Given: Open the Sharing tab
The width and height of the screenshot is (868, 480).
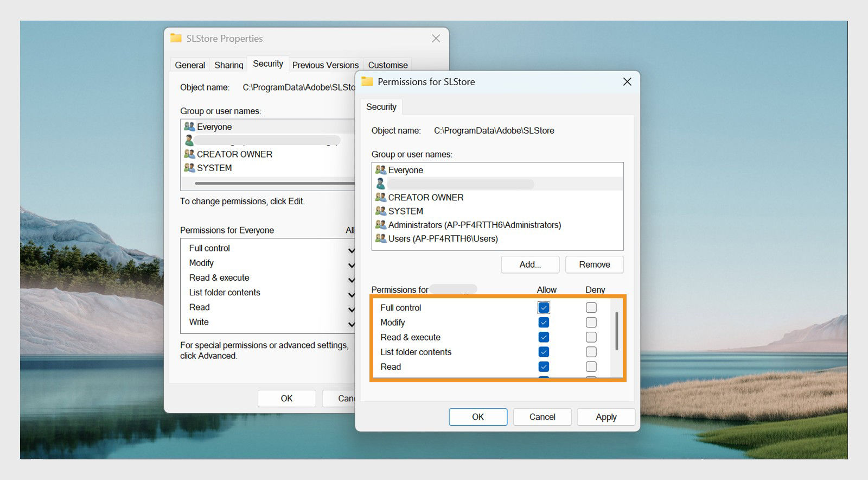Looking at the screenshot, I should (229, 65).
